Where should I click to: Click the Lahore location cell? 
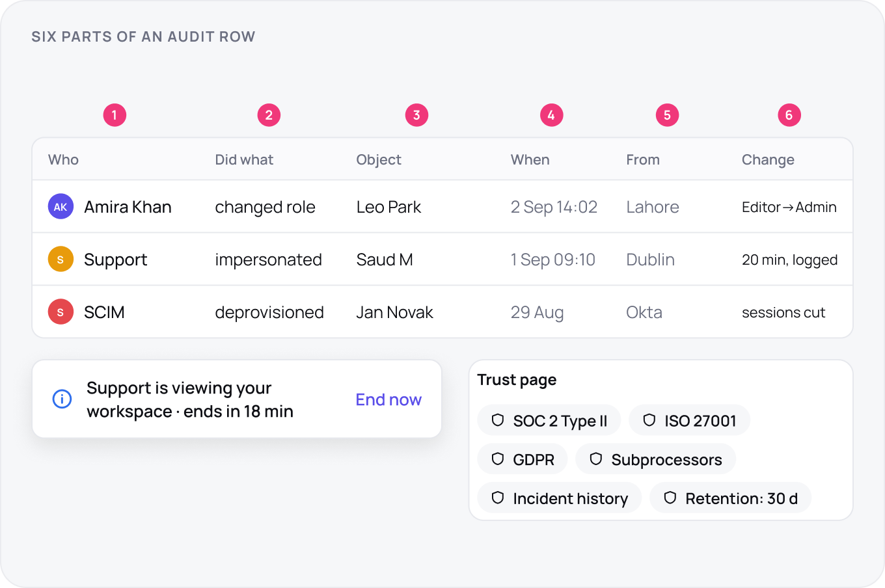point(653,207)
